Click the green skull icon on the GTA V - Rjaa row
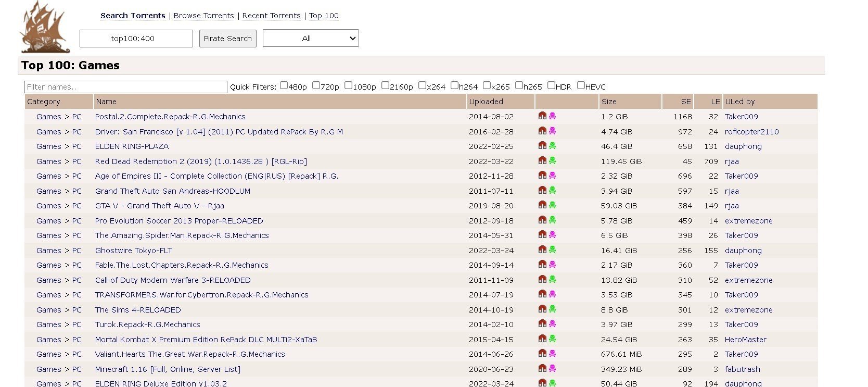The height and width of the screenshot is (387, 868). coord(552,205)
